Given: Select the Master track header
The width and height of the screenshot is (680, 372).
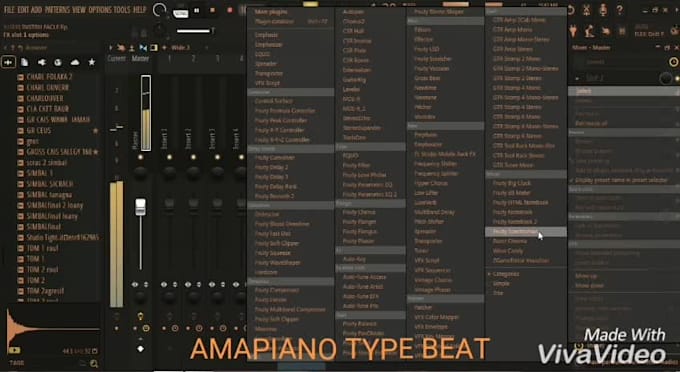Looking at the screenshot, I should click(140, 59).
